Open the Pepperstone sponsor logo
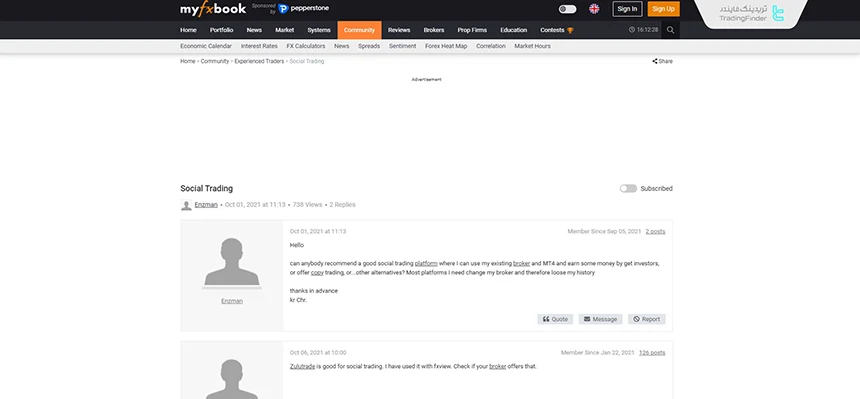 coord(303,9)
